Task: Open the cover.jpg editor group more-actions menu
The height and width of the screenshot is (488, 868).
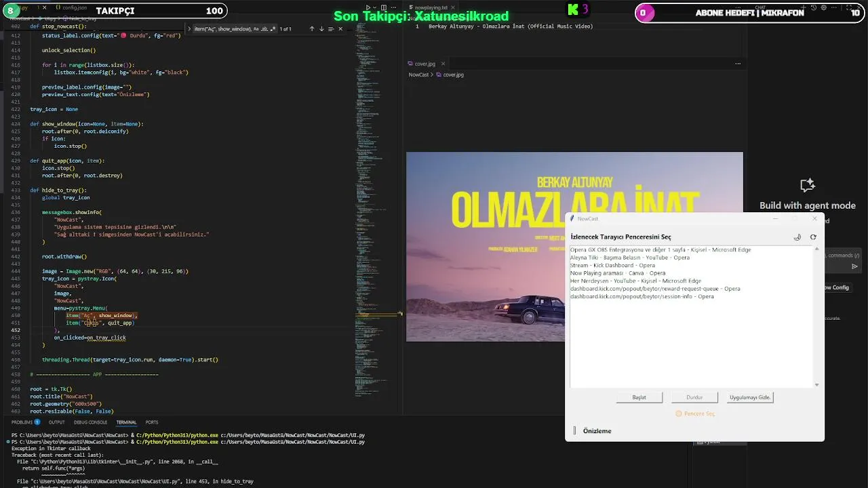Action: tap(738, 64)
